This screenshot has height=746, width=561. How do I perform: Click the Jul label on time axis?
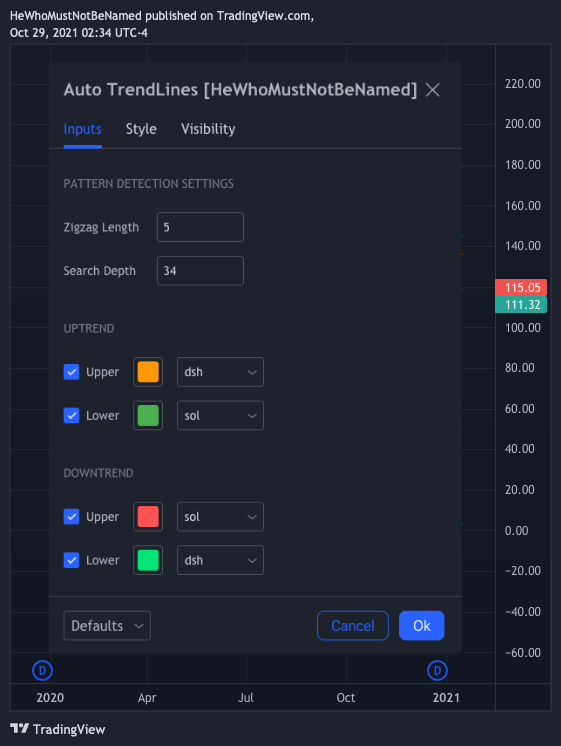click(246, 697)
